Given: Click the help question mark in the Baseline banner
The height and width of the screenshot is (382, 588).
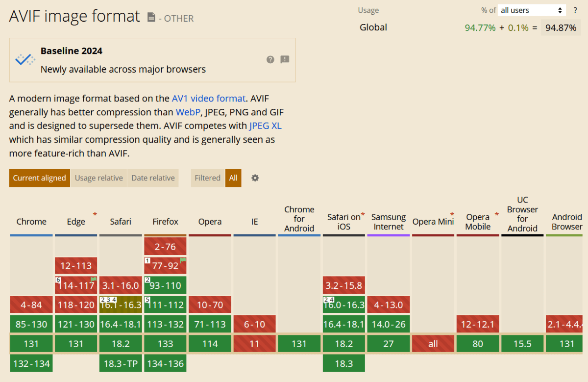Looking at the screenshot, I should pos(270,59).
